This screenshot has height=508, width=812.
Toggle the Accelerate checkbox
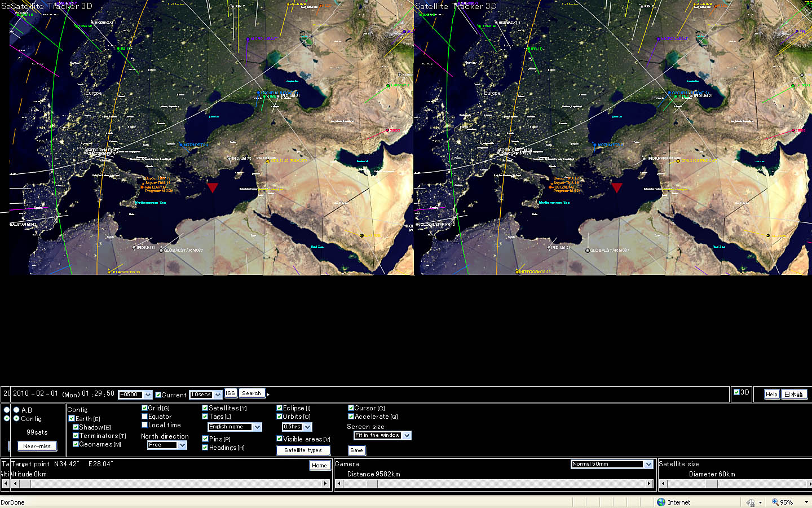pyautogui.click(x=351, y=417)
